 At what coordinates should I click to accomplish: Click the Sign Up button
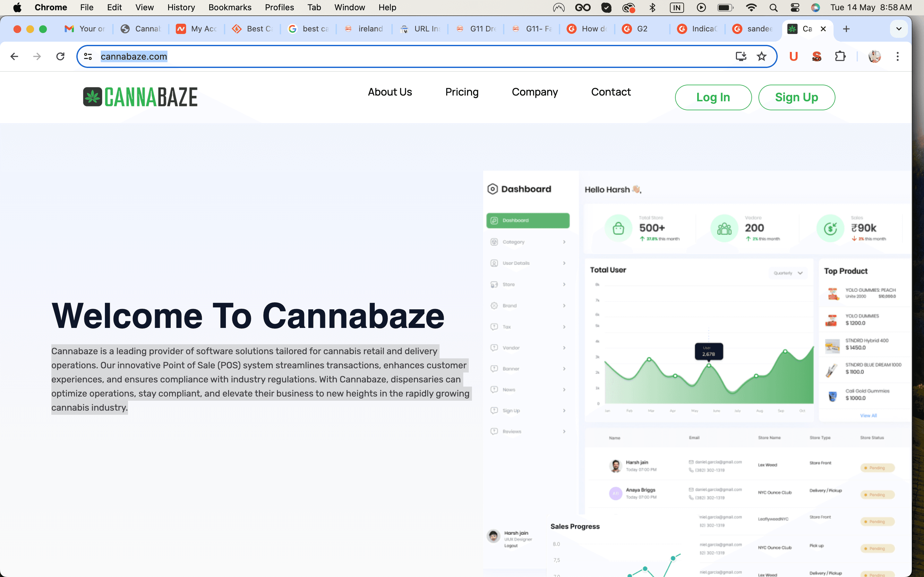(x=797, y=97)
